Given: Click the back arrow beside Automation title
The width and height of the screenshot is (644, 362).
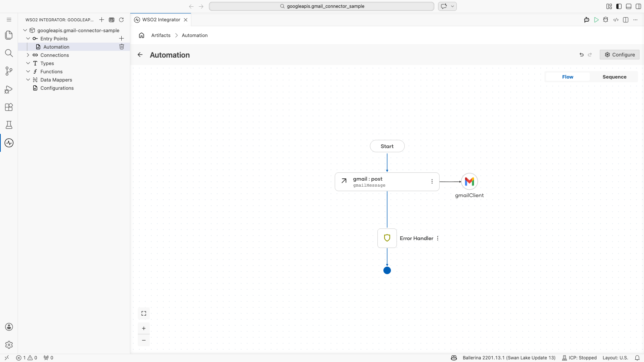Looking at the screenshot, I should coord(140,55).
